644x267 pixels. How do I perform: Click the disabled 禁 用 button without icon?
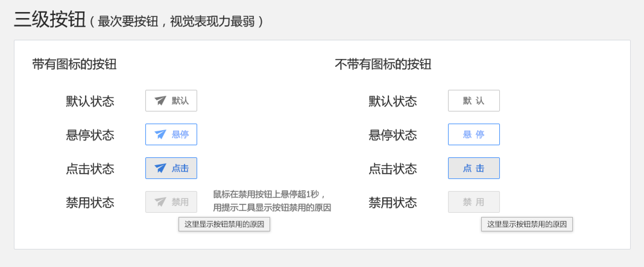[x=474, y=202]
